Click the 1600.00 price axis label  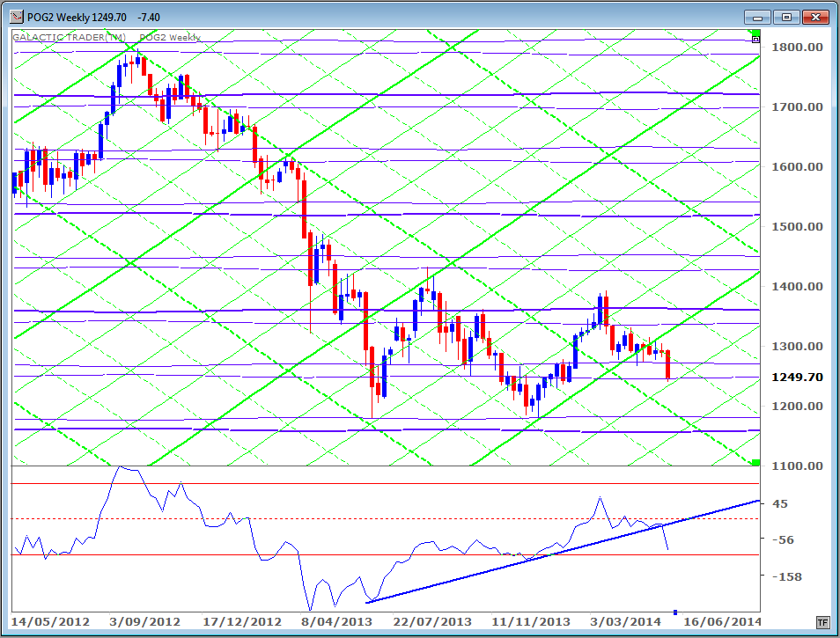(797, 166)
